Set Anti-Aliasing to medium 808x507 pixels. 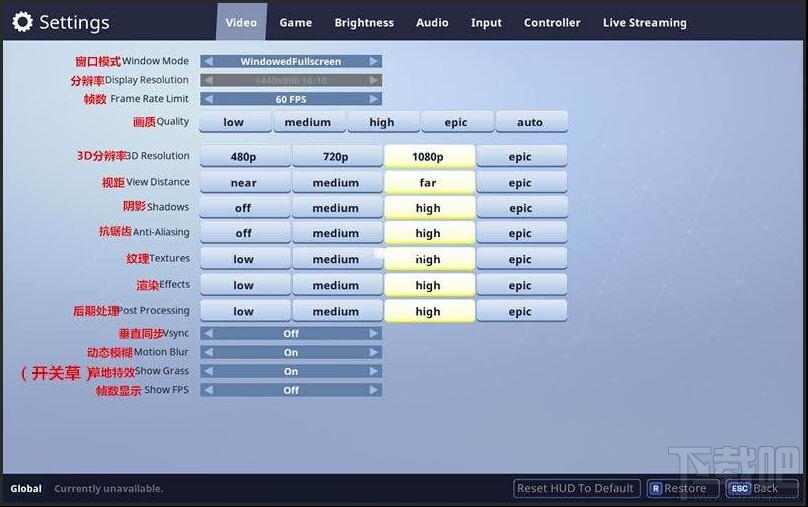[338, 233]
